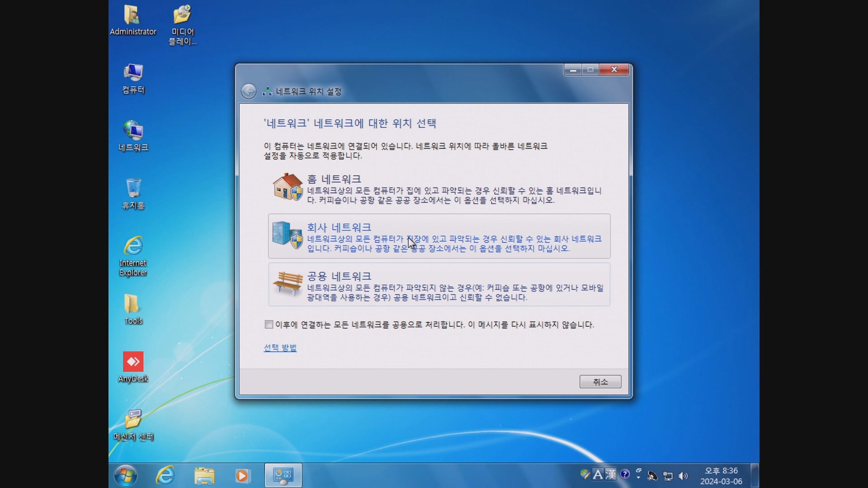Open the language bar options arrow
Viewport: 868px width, 488px height.
(638, 477)
